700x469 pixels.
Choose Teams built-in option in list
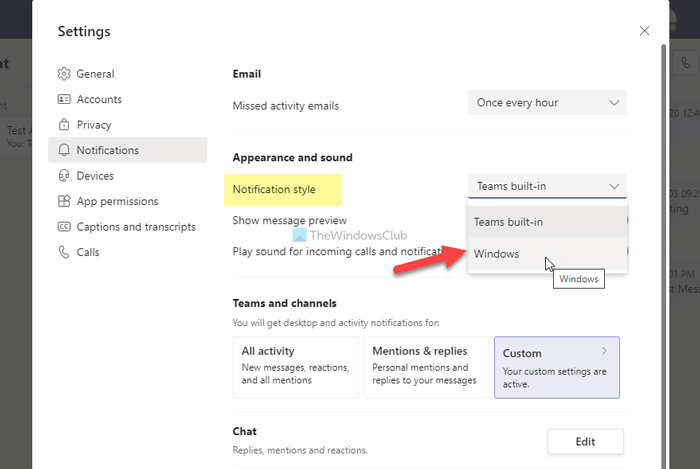coord(547,222)
